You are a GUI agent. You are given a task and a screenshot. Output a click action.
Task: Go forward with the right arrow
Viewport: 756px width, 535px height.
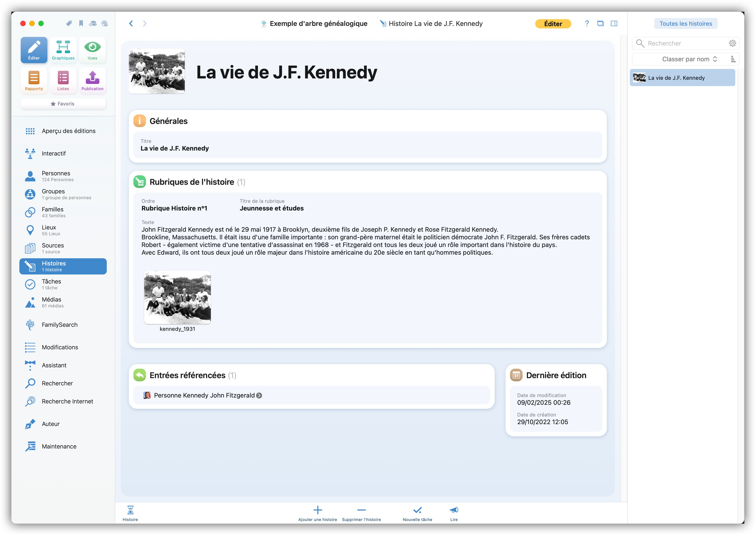[x=145, y=23]
